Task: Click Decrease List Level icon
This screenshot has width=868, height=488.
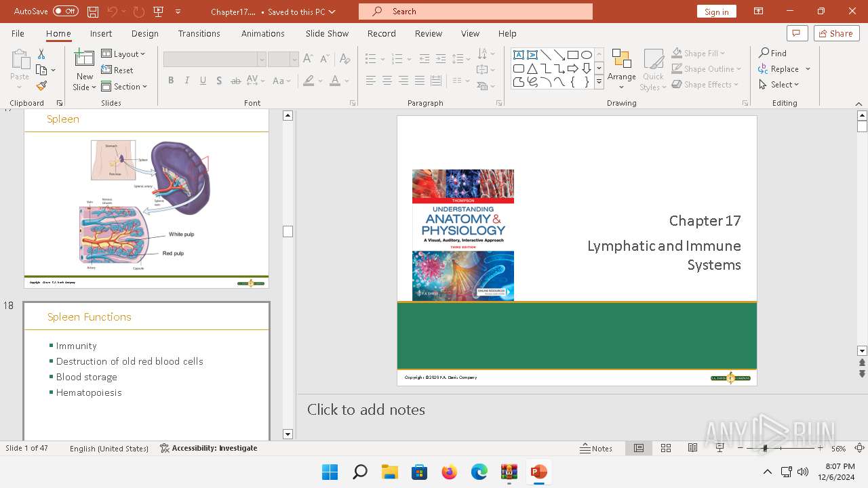Action: pos(425,59)
